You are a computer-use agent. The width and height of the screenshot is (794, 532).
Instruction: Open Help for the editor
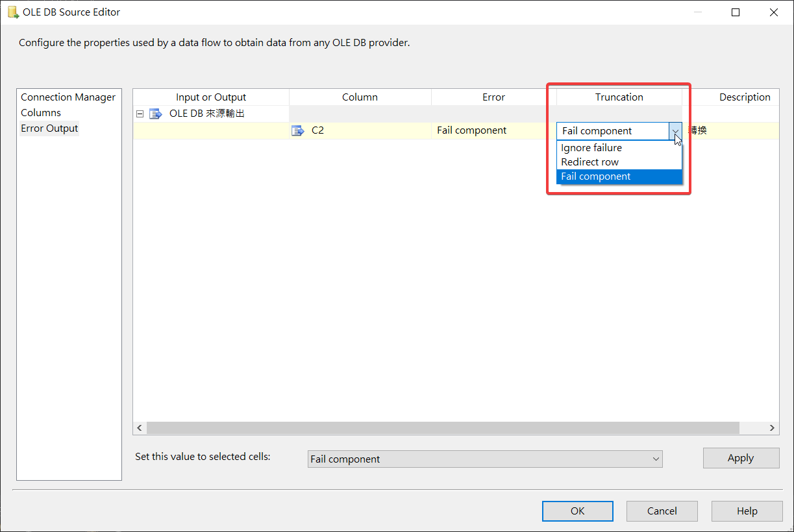(x=747, y=511)
